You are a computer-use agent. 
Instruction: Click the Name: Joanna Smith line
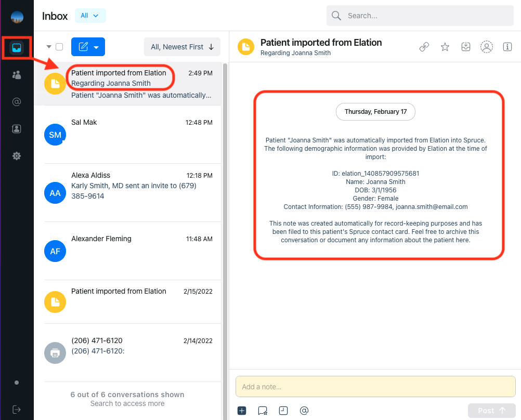coord(375,182)
